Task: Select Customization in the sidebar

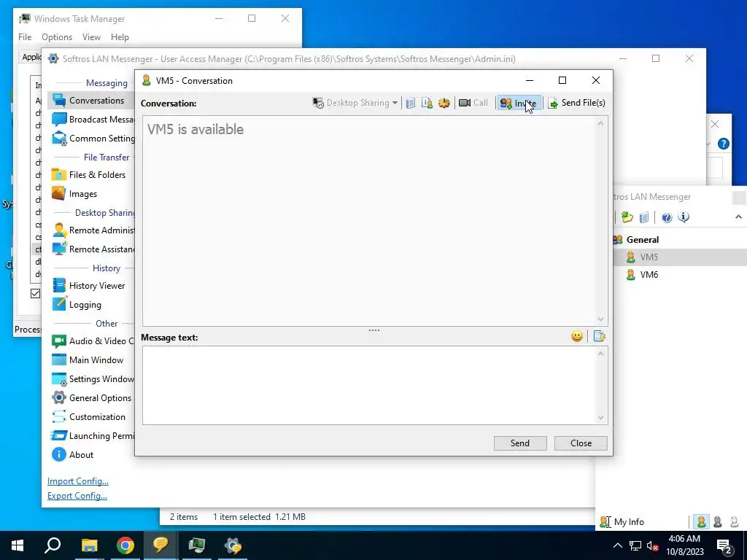Action: (x=88, y=417)
